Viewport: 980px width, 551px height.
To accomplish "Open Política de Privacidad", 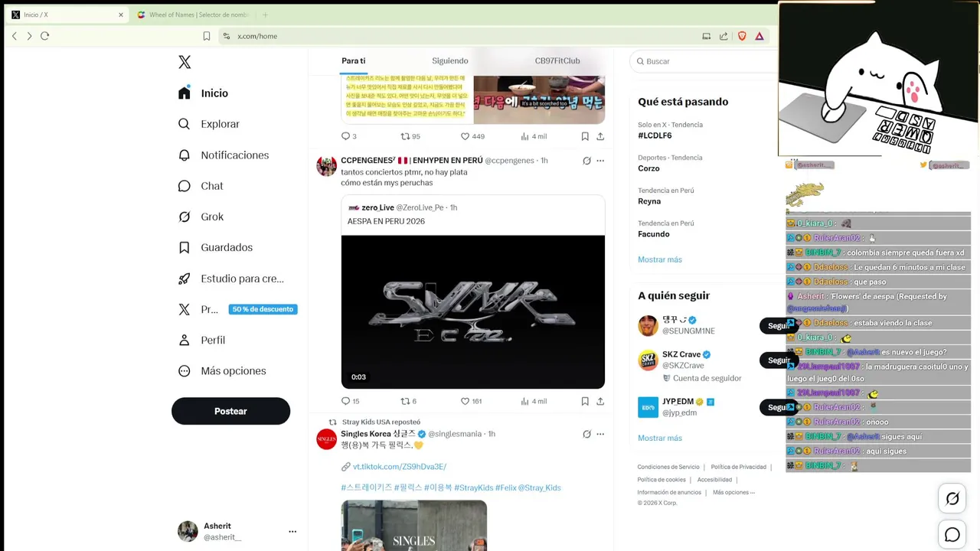I will click(738, 467).
